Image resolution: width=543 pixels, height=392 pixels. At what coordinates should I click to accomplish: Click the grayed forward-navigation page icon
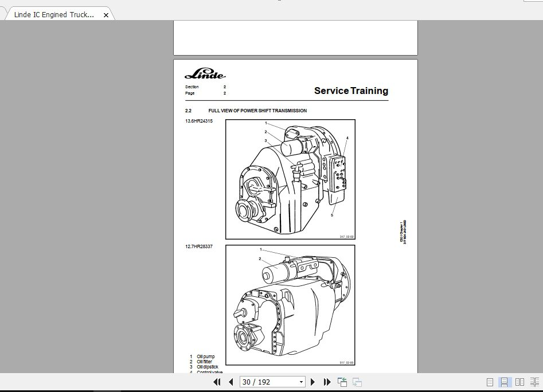[357, 382]
